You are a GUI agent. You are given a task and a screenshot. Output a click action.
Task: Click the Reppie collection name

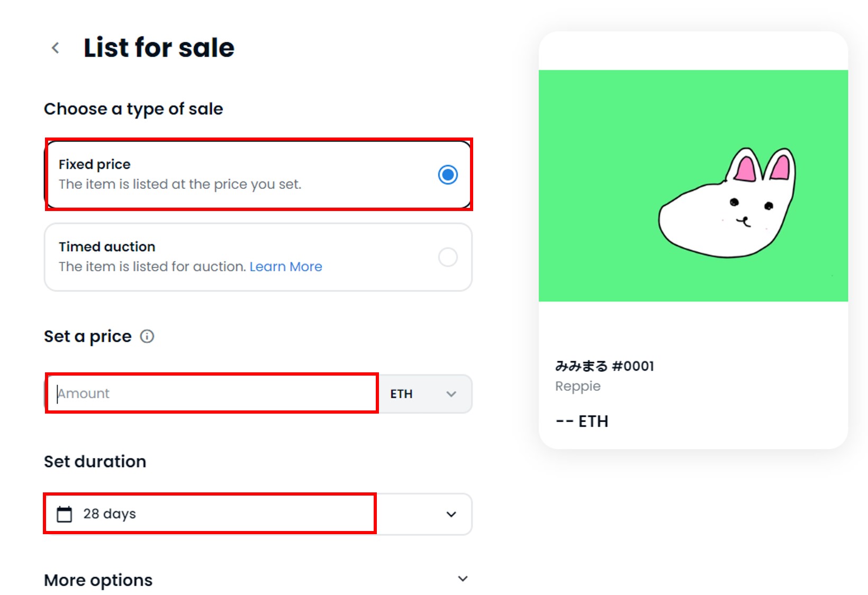577,386
